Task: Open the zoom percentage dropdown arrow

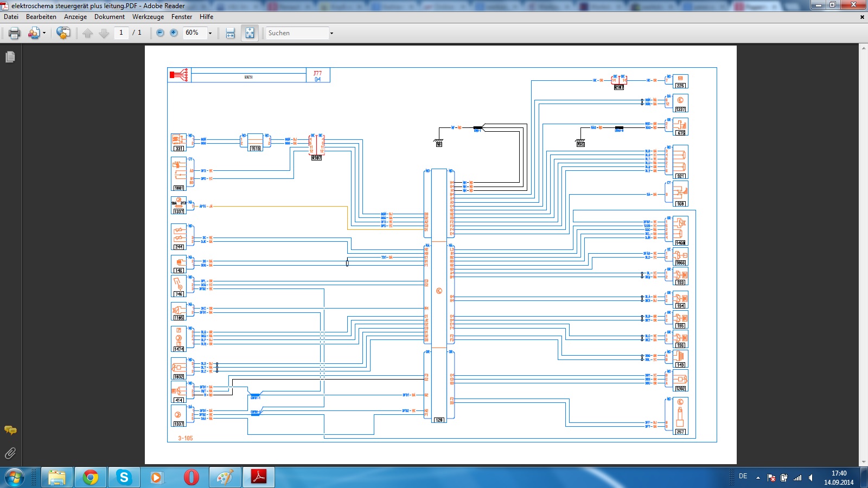Action: [x=210, y=34]
